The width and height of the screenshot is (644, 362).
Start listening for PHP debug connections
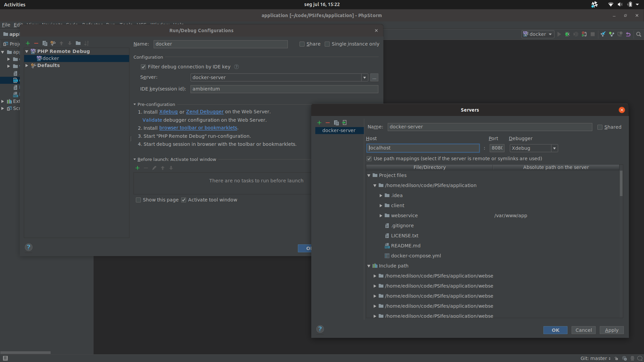pos(584,34)
